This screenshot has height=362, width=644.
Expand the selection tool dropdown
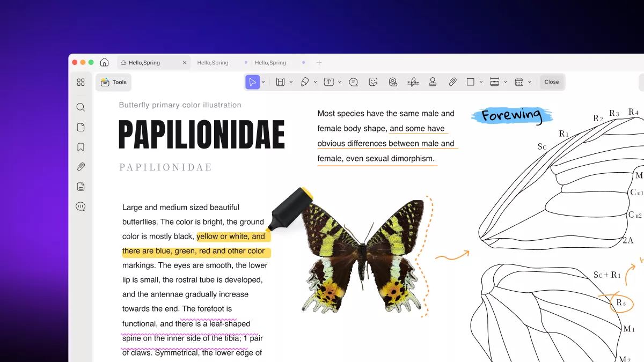(x=262, y=82)
